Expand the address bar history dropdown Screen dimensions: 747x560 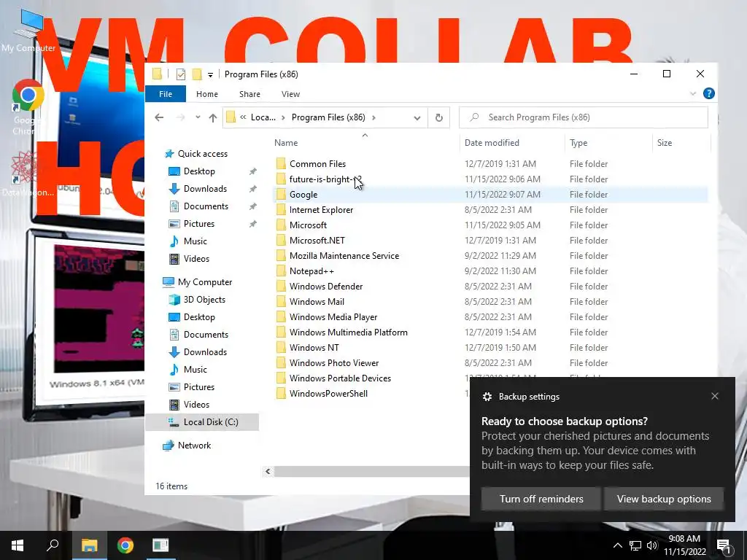pos(417,117)
